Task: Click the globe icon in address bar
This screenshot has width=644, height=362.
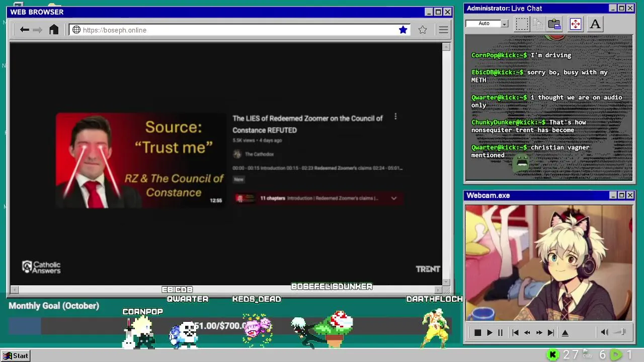Action: coord(76,30)
